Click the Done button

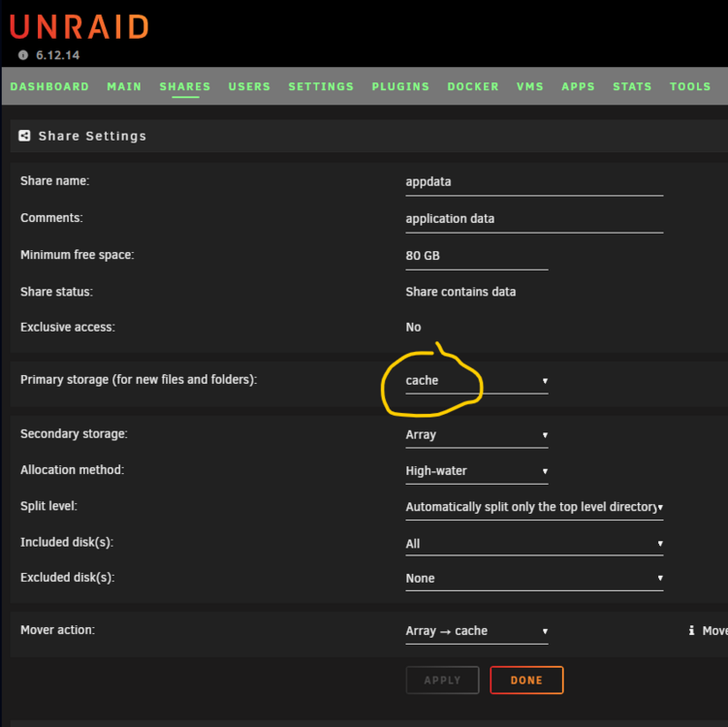coord(526,680)
